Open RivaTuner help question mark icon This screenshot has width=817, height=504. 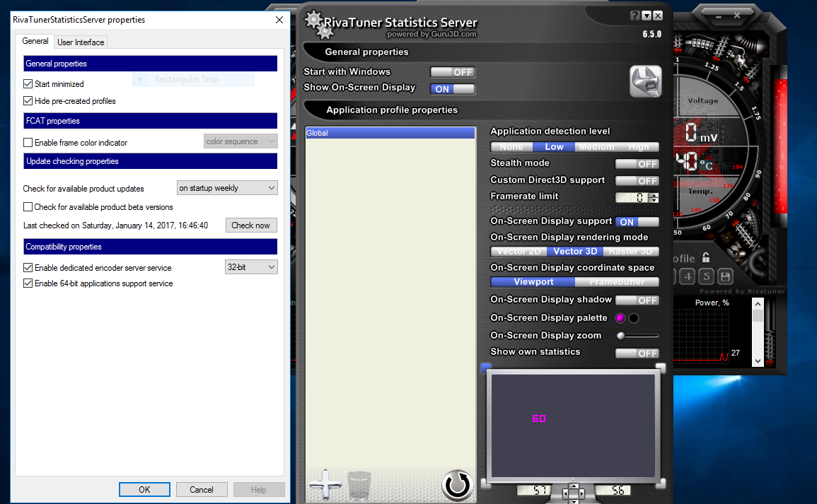pos(635,16)
